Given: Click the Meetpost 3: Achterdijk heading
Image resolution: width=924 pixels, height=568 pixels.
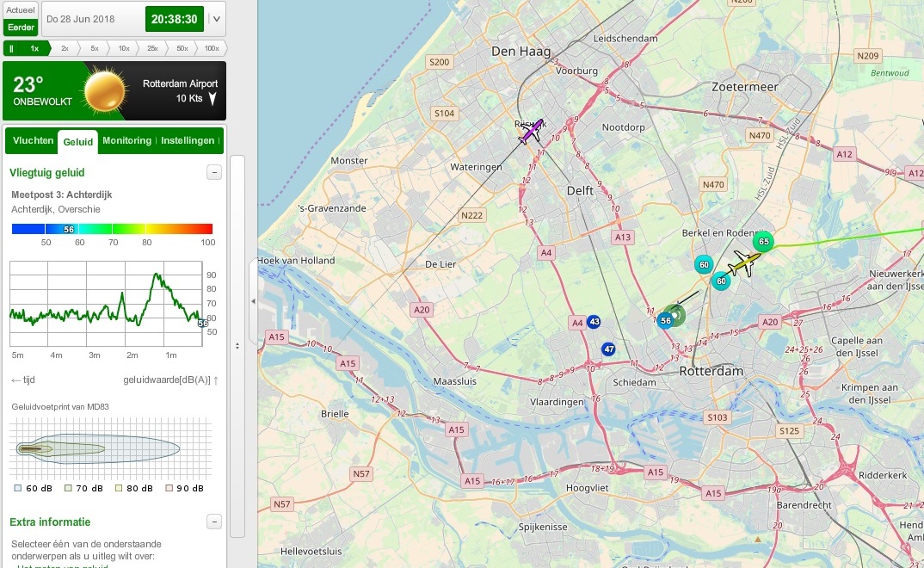Looking at the screenshot, I should 61,194.
